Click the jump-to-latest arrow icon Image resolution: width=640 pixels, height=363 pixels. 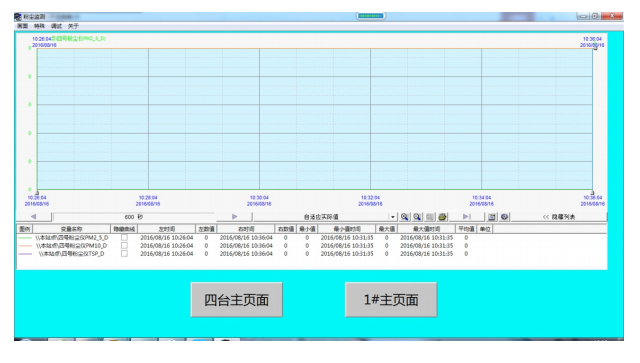[467, 217]
